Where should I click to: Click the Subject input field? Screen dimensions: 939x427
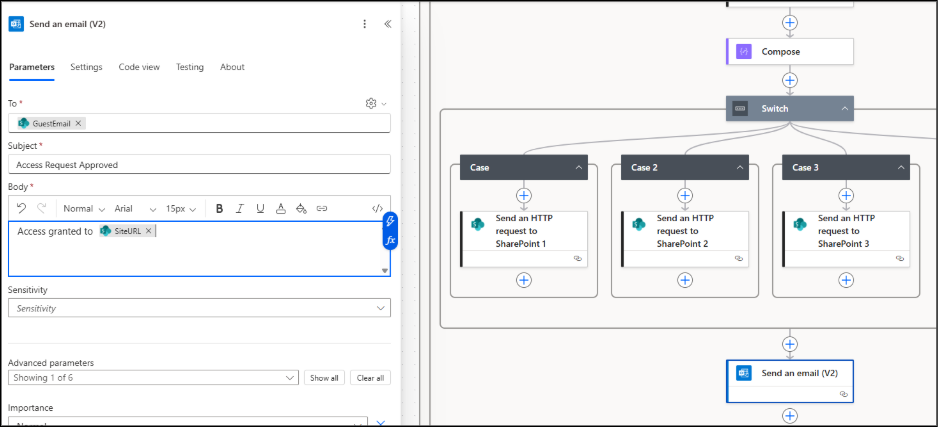click(x=199, y=165)
